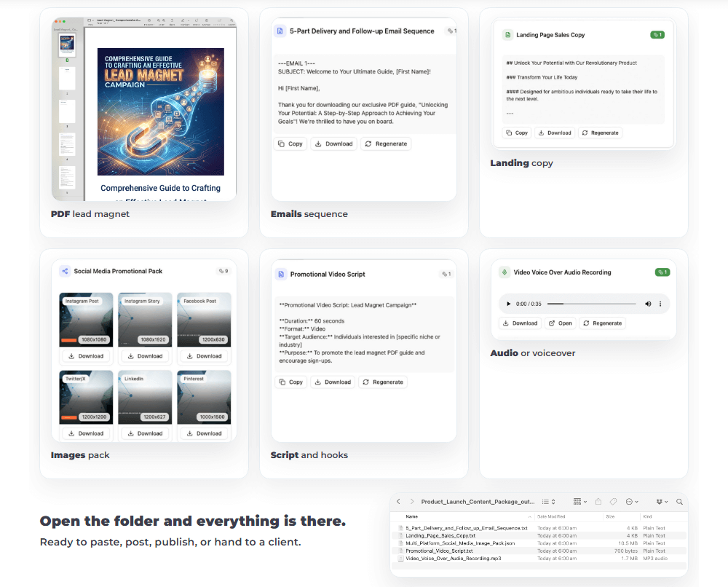Select the page 2 thumbnail in the PDF sidebar
Image resolution: width=728 pixels, height=587 pixels.
point(67,79)
